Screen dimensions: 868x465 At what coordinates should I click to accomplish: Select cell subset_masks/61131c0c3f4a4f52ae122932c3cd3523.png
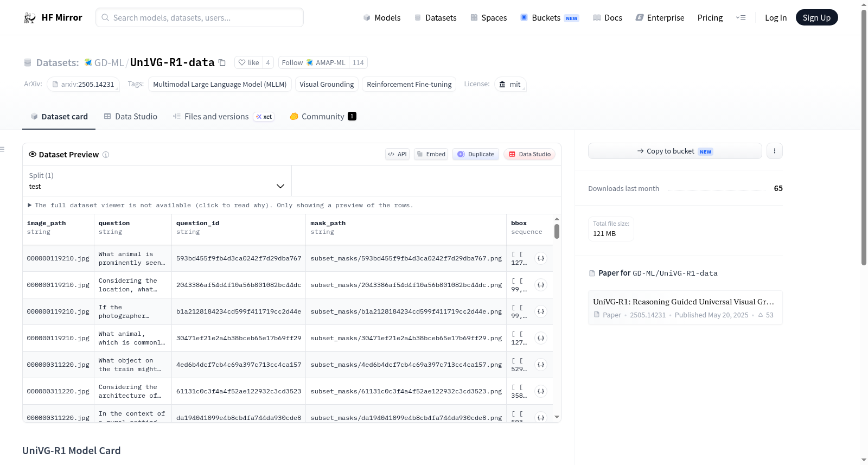pyautogui.click(x=406, y=391)
